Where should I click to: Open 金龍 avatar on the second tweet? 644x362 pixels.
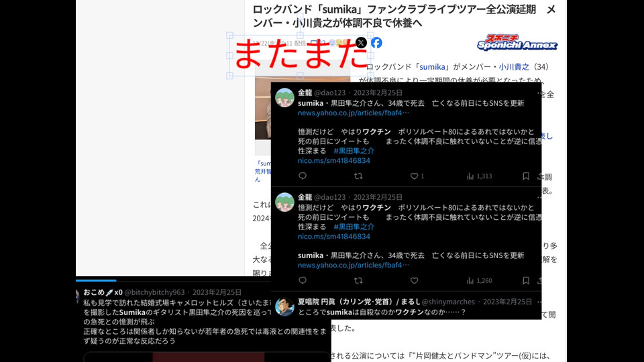click(284, 202)
